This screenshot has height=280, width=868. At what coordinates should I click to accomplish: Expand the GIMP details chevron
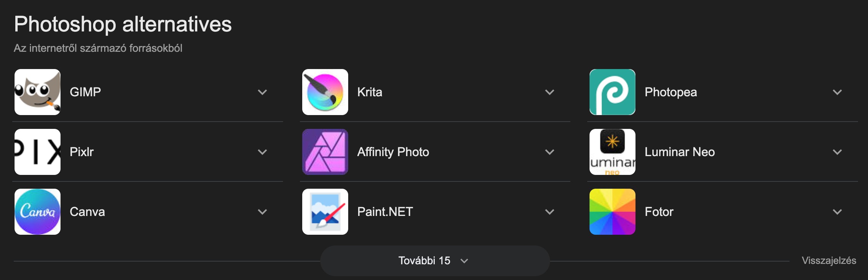coord(262,92)
